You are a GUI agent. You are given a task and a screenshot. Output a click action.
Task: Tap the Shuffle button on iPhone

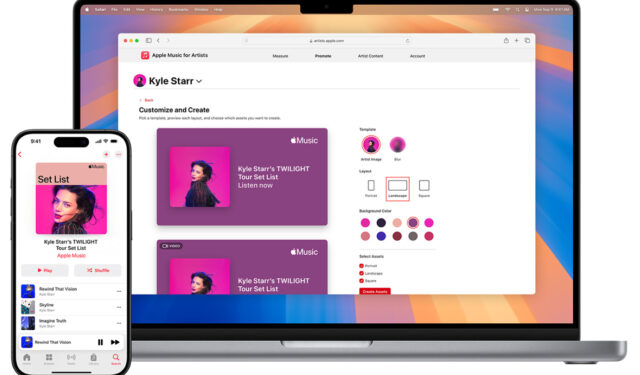pyautogui.click(x=98, y=270)
